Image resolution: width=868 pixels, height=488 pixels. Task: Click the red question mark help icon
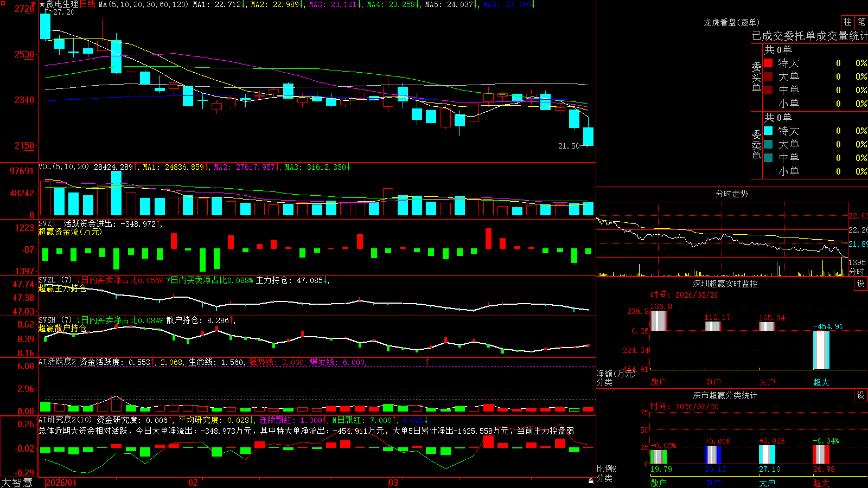click(34, 4)
